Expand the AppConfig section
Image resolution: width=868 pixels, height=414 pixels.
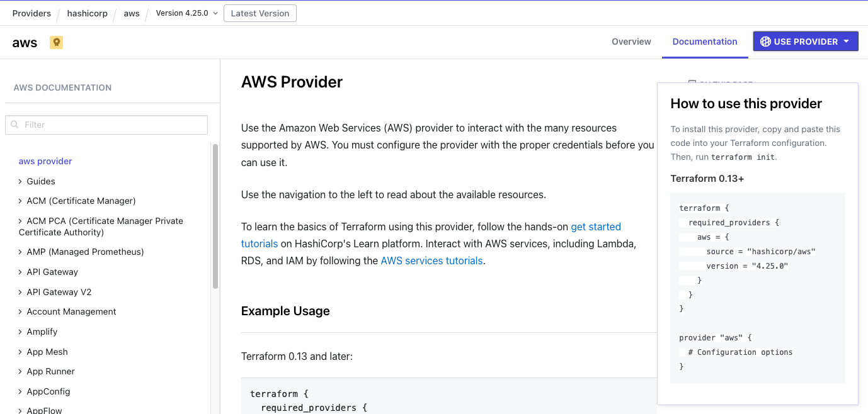click(21, 391)
